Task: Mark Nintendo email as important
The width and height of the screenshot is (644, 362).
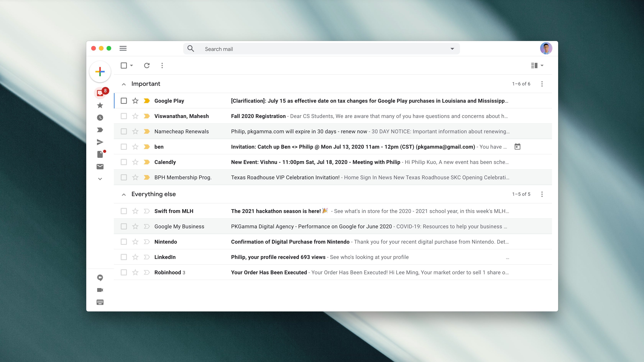Action: (147, 242)
